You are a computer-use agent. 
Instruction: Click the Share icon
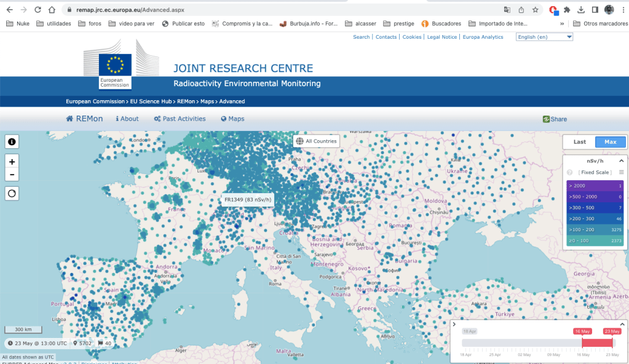tap(555, 119)
